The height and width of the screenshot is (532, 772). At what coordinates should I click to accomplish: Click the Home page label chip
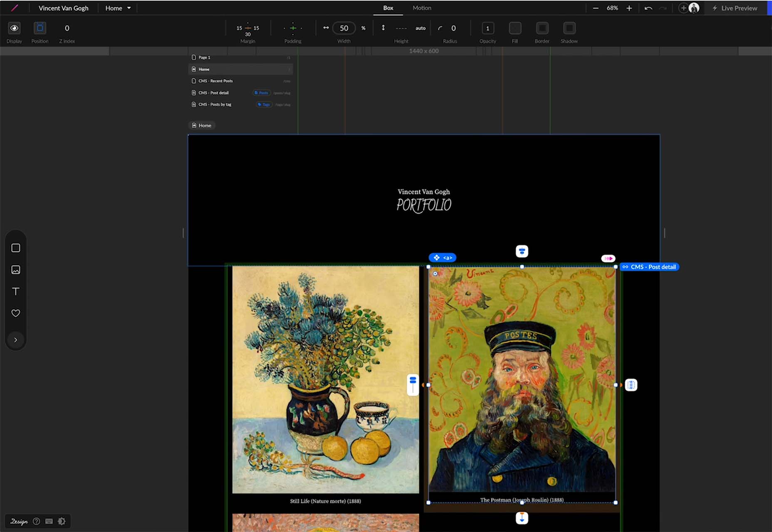202,126
